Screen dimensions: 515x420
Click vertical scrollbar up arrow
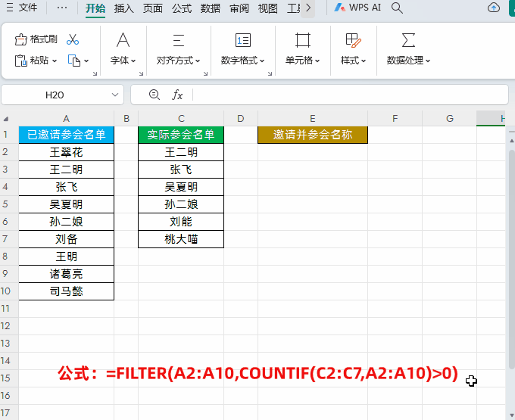tap(511, 141)
